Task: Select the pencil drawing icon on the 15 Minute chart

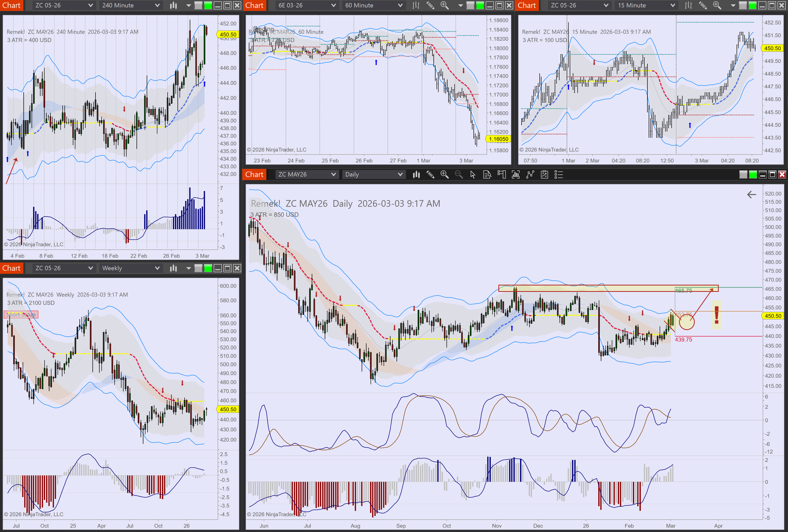Action: (x=703, y=5)
